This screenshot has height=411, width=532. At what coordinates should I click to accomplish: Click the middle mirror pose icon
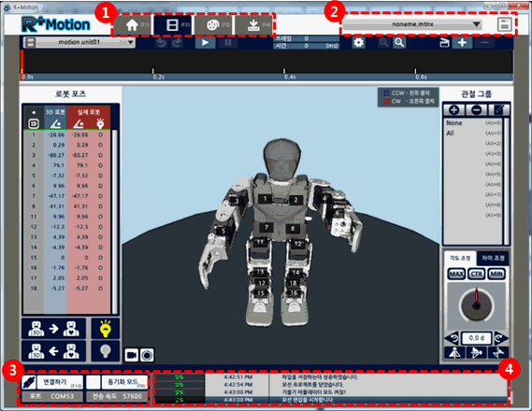pos(476,353)
